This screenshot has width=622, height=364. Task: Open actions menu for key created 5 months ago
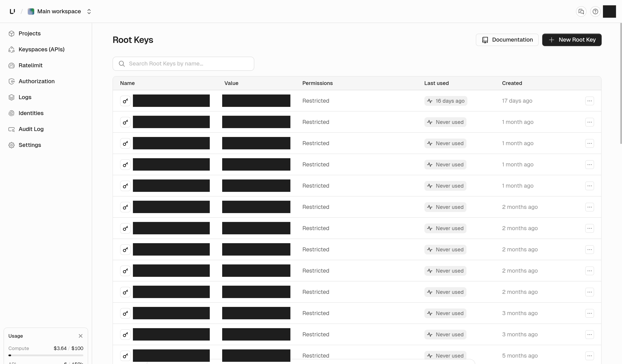pyautogui.click(x=589, y=356)
